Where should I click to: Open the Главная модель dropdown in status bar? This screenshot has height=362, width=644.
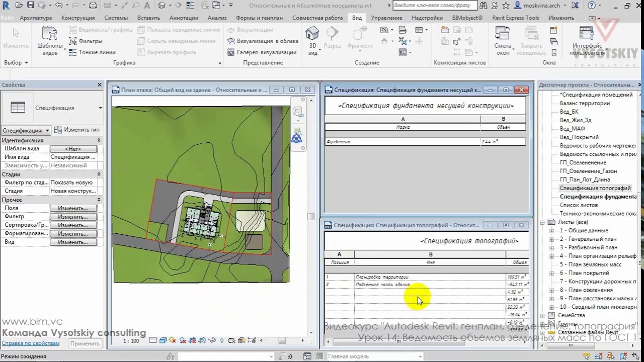(375, 356)
